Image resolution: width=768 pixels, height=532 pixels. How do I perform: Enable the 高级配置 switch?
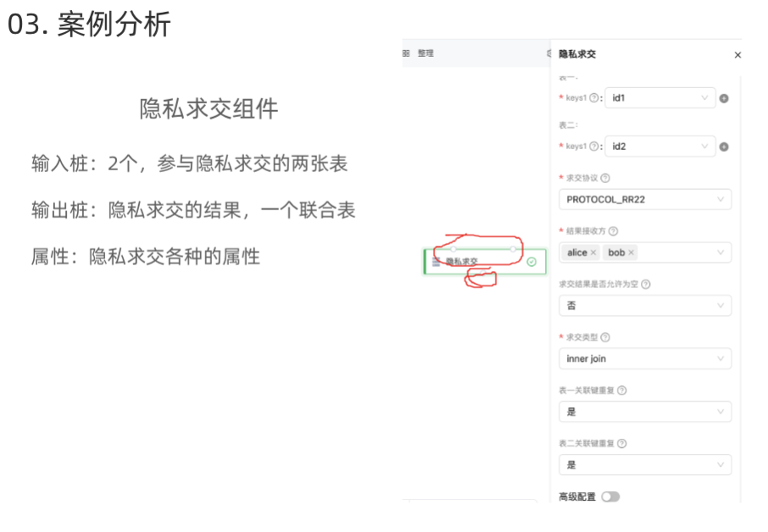610,496
